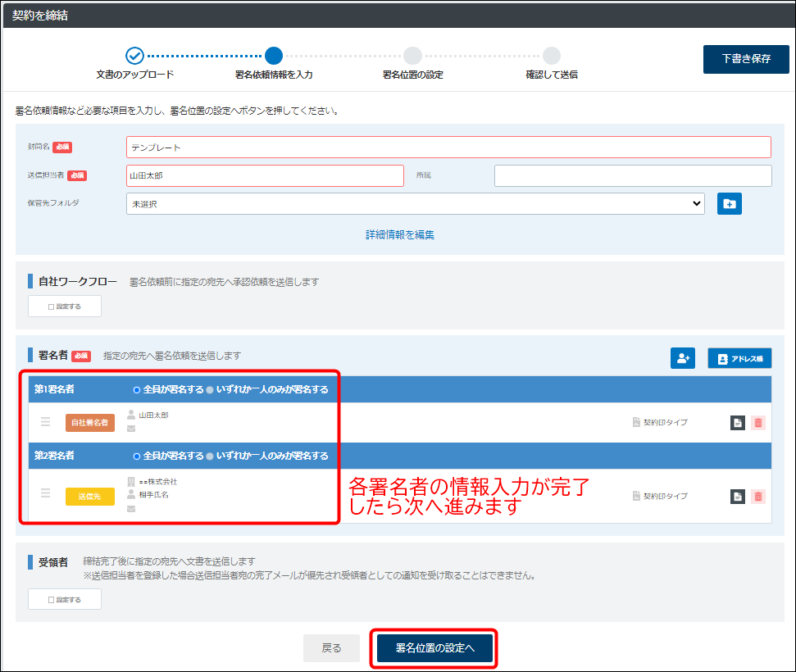Click the 第1署名者 header label
Viewport: 796px width, 672px height.
pyautogui.click(x=54, y=389)
